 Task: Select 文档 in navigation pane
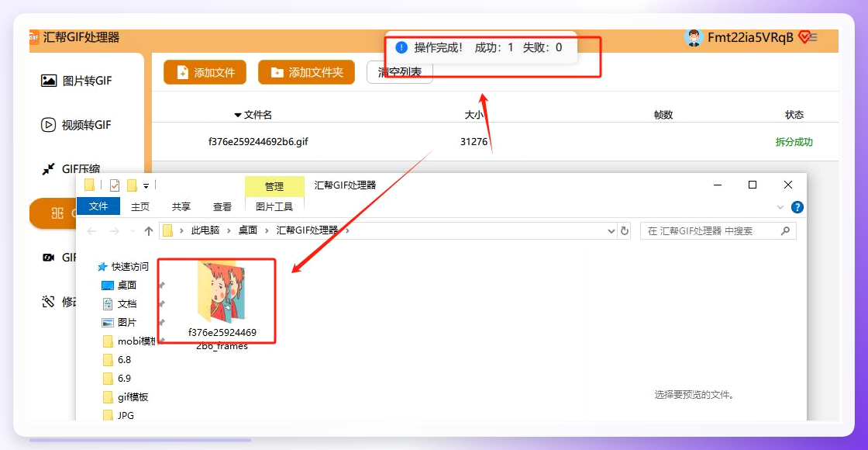(x=119, y=303)
